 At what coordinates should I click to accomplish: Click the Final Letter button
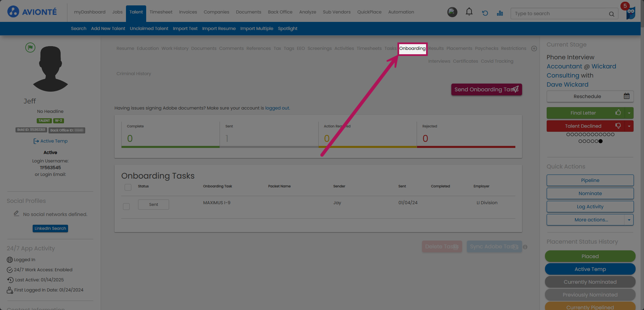[x=585, y=113]
